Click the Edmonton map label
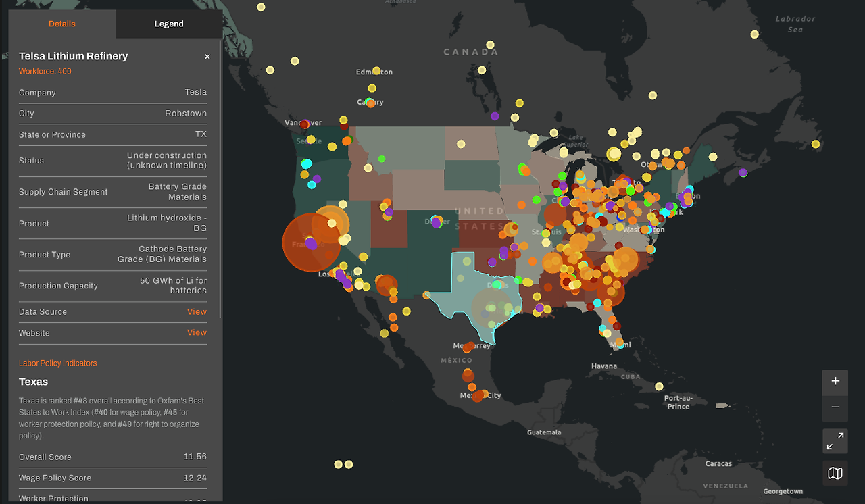The image size is (865, 504). (374, 72)
